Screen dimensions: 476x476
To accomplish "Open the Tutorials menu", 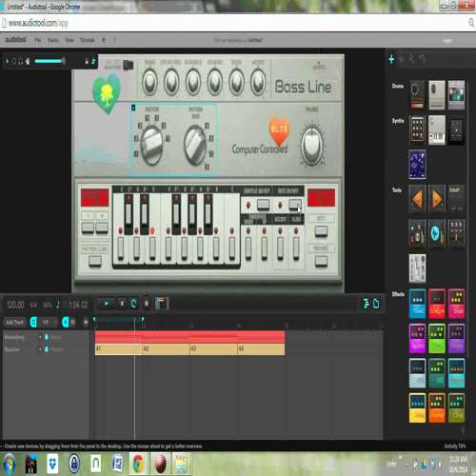I will coord(88,40).
